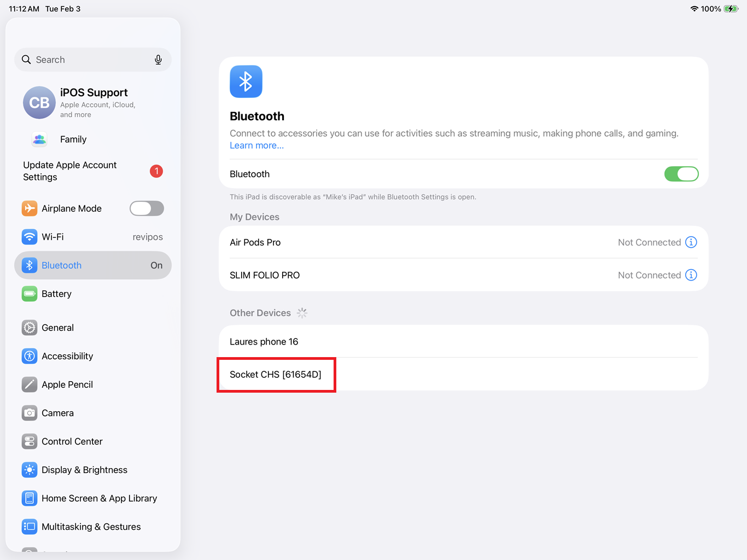Tap the Bluetooth sidebar icon

(x=30, y=265)
